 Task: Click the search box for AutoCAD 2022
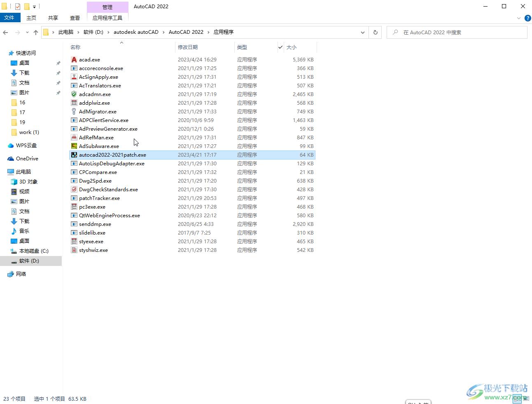pyautogui.click(x=457, y=32)
